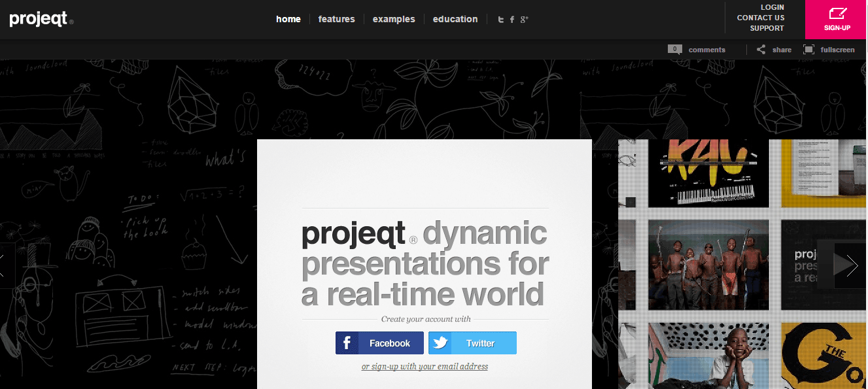Viewport: 868px width, 389px height.
Task: Open the examples menu item
Action: click(394, 19)
